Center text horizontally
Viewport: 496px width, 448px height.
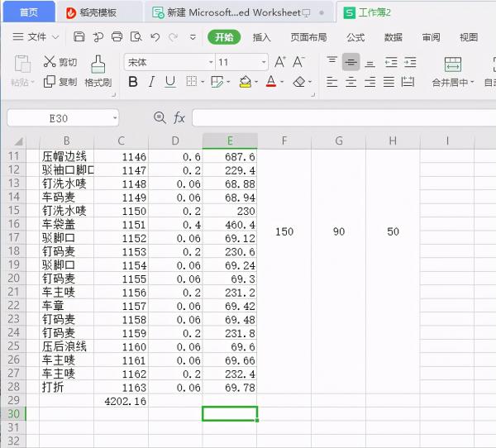pos(351,82)
